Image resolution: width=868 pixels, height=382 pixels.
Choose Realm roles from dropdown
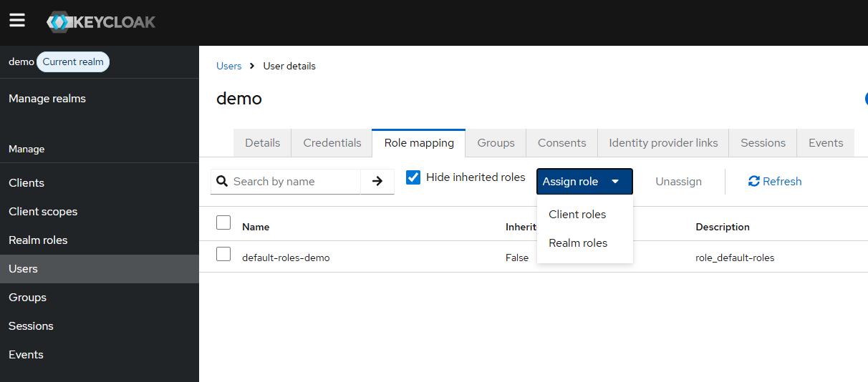click(x=584, y=243)
